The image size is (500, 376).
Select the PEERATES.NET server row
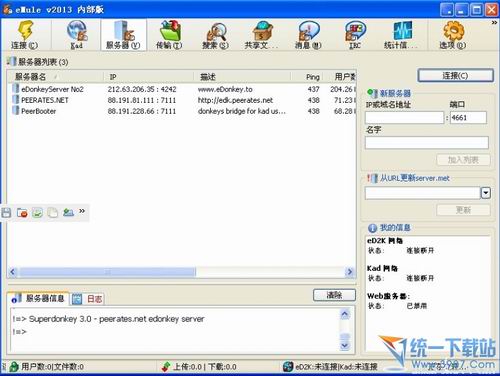pos(182,100)
